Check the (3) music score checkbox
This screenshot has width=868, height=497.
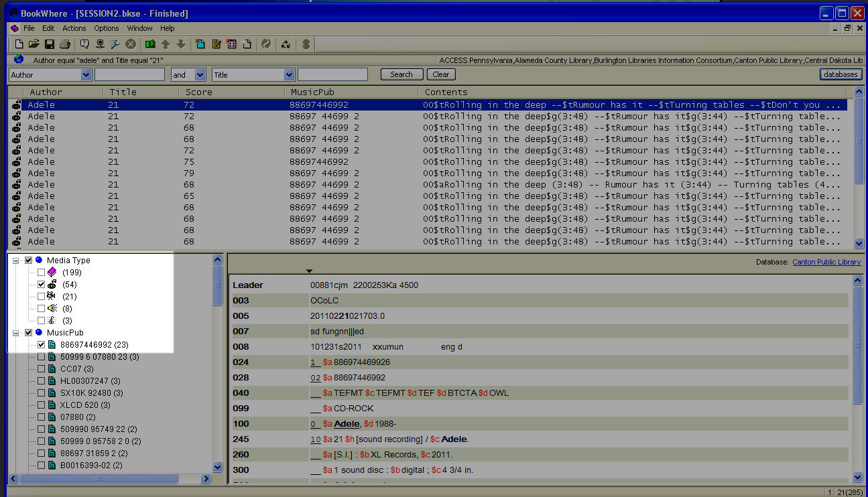coord(42,320)
